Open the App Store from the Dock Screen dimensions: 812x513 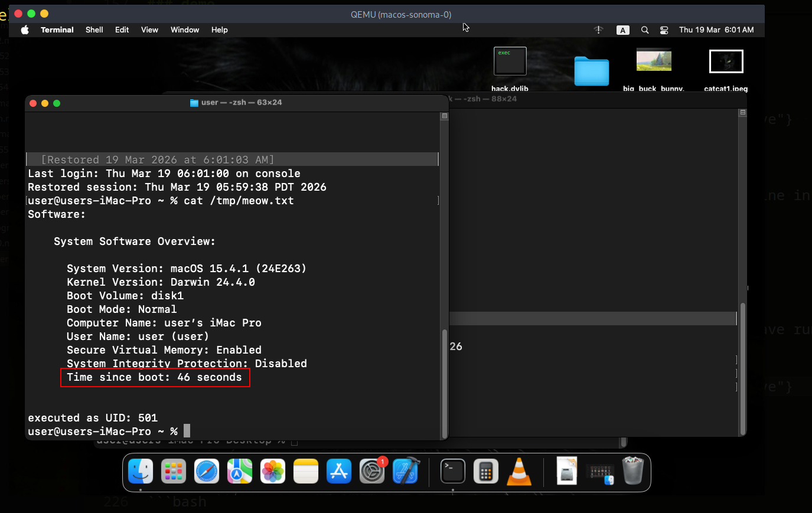pyautogui.click(x=338, y=471)
